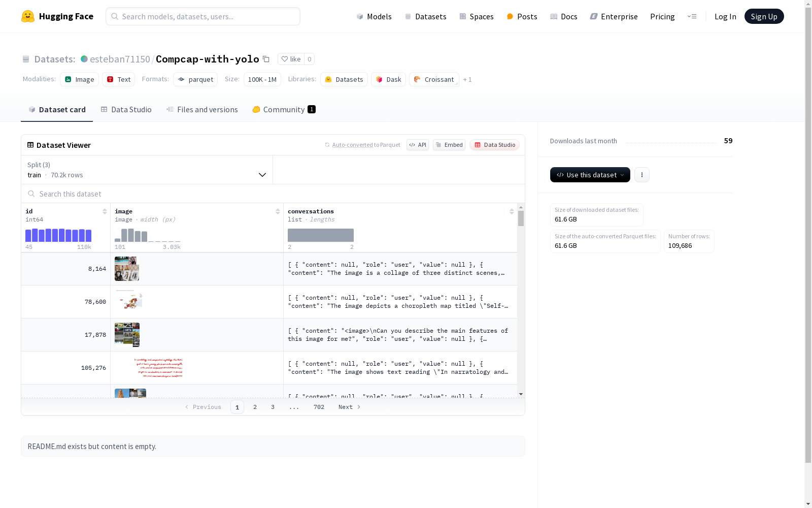The image size is (812, 508).
Task: Switch to the Dataset card tab
Action: pyautogui.click(x=57, y=109)
